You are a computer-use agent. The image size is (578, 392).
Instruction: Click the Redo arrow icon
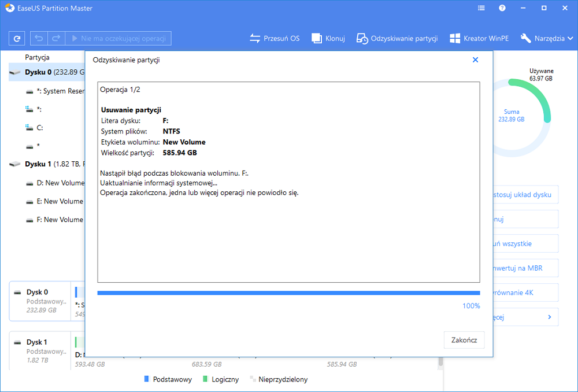pyautogui.click(x=56, y=38)
